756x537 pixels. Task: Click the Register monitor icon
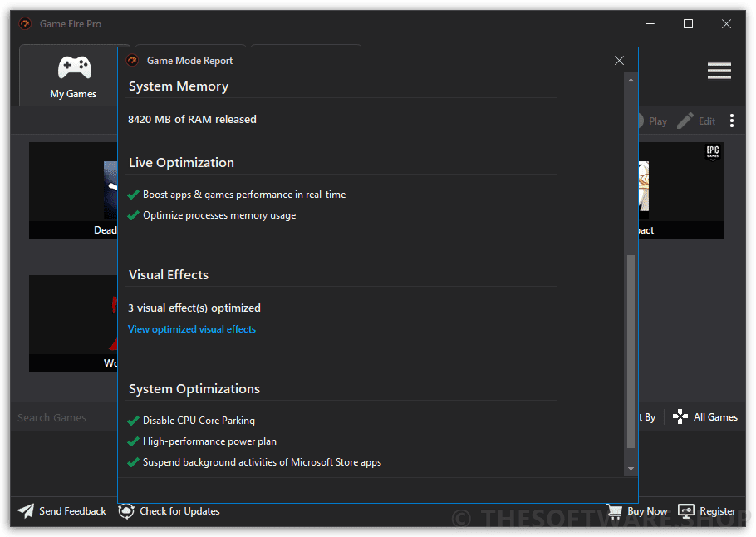point(686,511)
